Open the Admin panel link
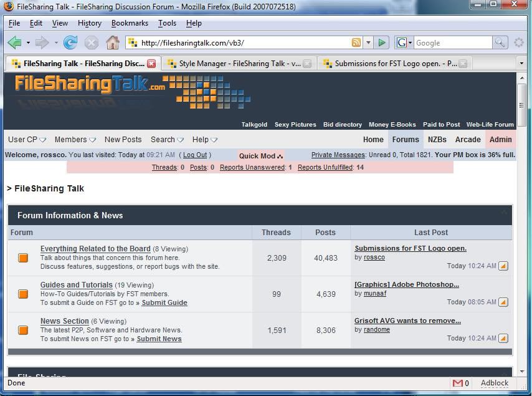The height and width of the screenshot is (396, 532). pyautogui.click(x=500, y=140)
